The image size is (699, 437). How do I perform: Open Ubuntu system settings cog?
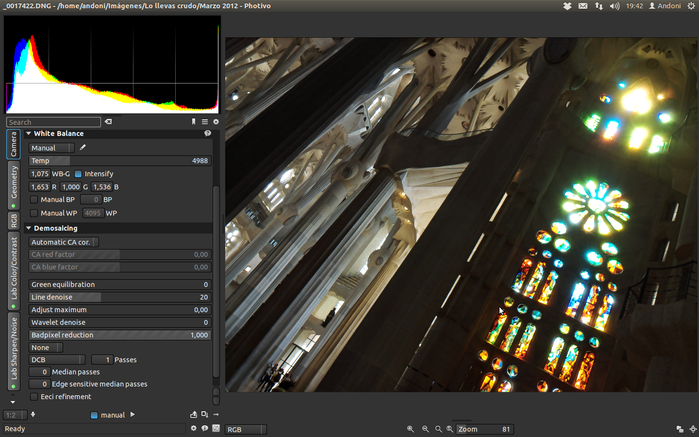click(691, 6)
